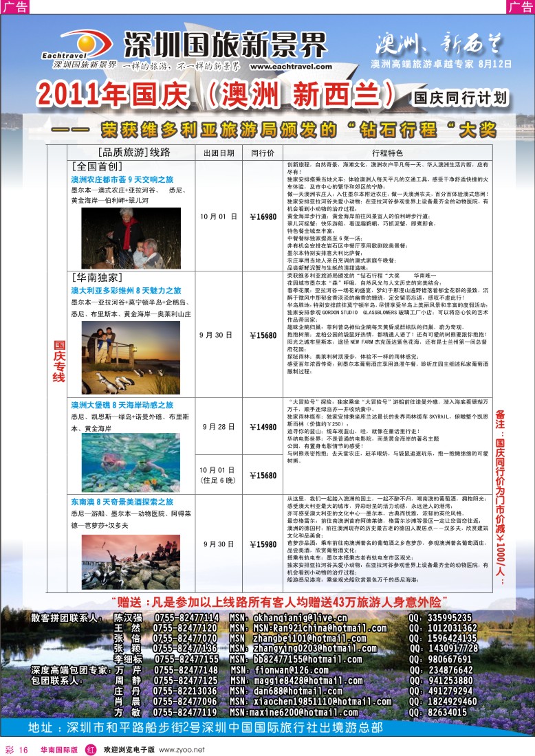The width and height of the screenshot is (535, 756).
Task: Select the ¥16980 price
Action: (x=263, y=217)
